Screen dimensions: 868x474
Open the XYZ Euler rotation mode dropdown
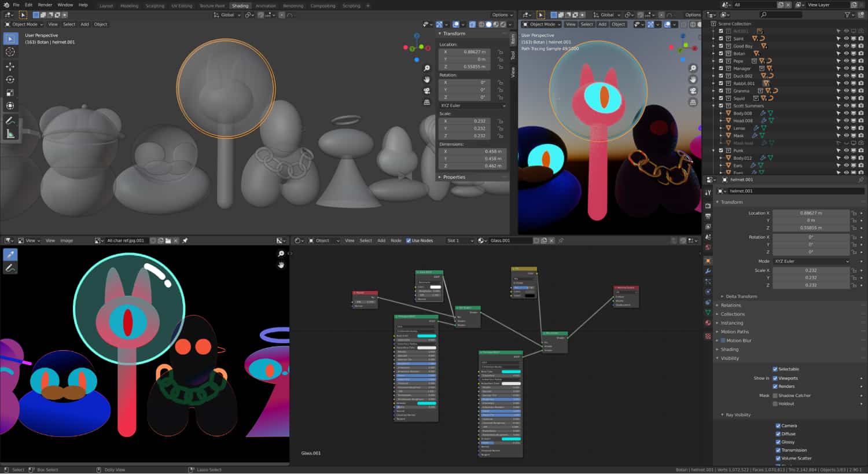[x=811, y=262]
